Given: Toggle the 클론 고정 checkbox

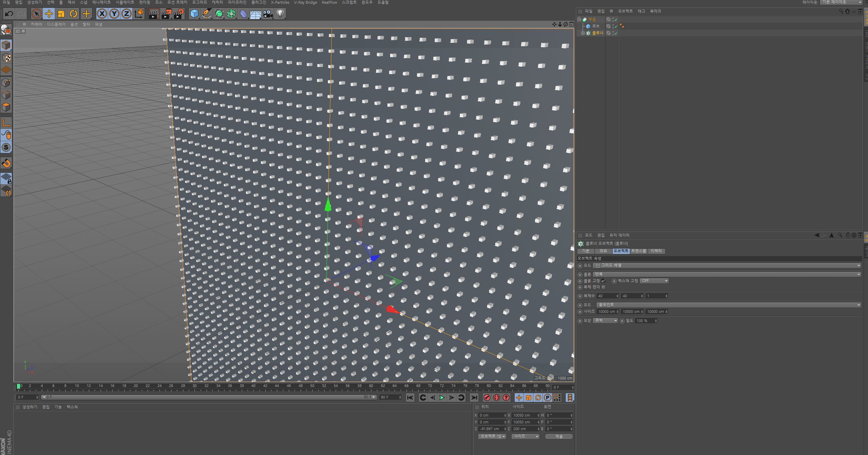Looking at the screenshot, I should (604, 281).
